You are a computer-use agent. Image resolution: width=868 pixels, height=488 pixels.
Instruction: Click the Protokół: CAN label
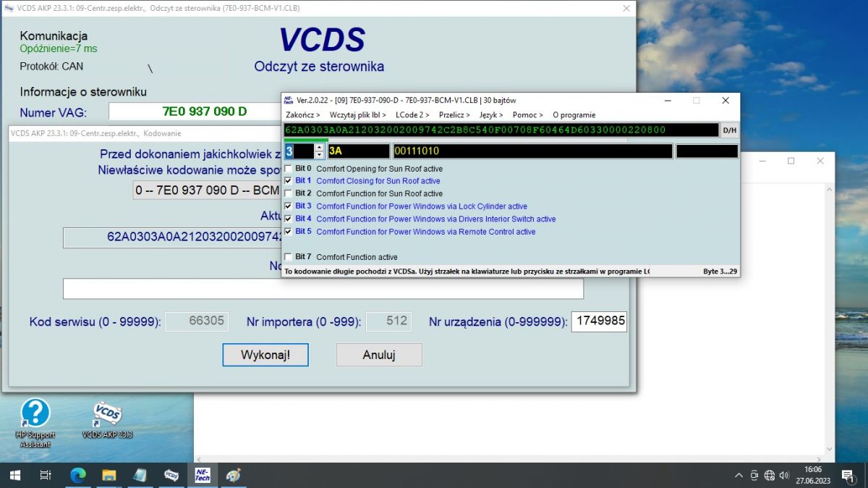[x=51, y=66]
